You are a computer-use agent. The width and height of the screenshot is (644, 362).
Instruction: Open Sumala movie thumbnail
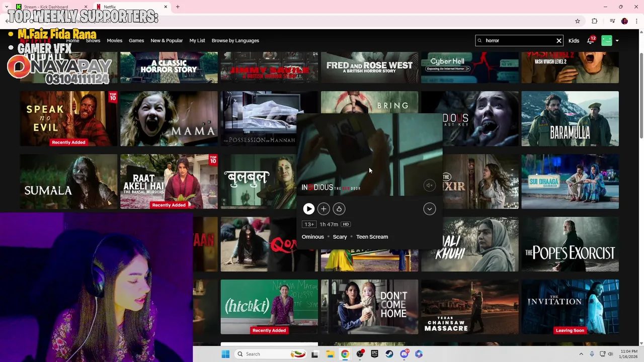pyautogui.click(x=68, y=182)
